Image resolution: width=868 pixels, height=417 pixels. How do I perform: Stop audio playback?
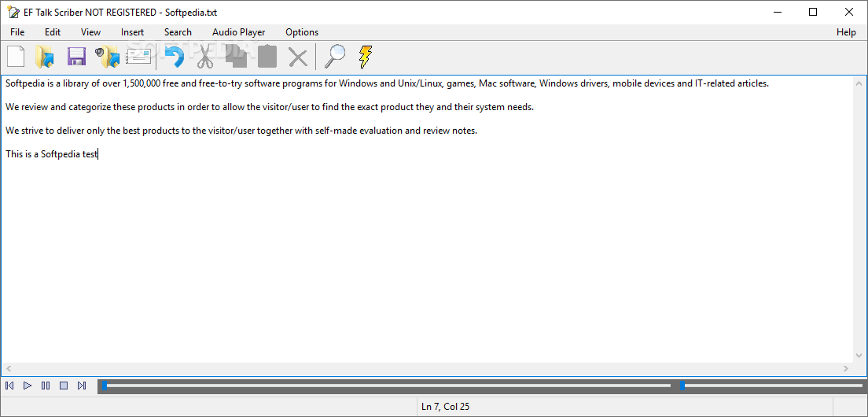pos(64,386)
